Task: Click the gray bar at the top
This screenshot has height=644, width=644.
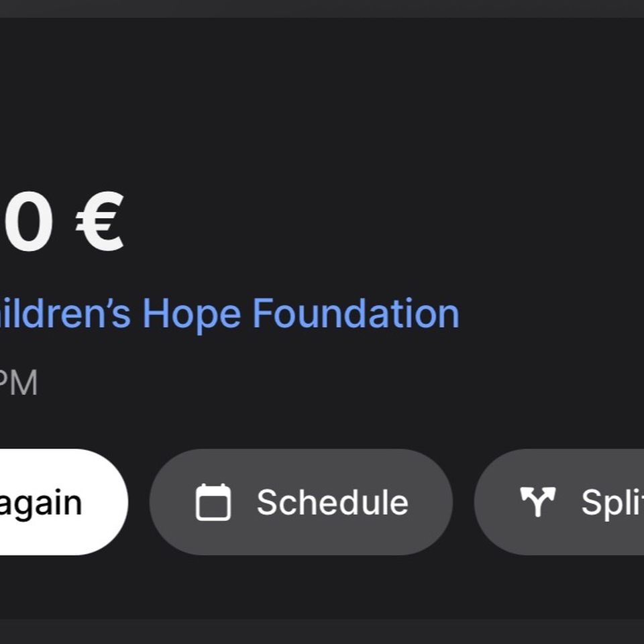Action: pos(322,9)
